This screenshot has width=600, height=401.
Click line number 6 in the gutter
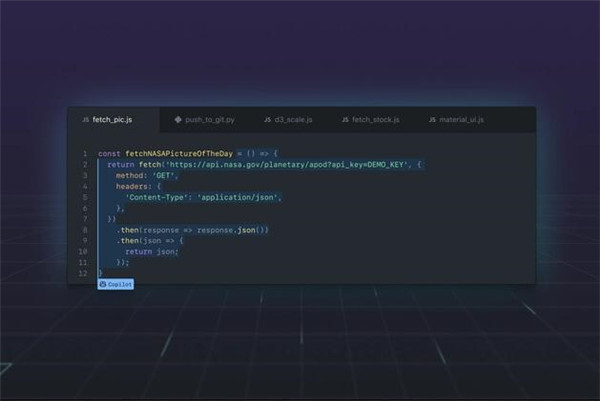84,207
